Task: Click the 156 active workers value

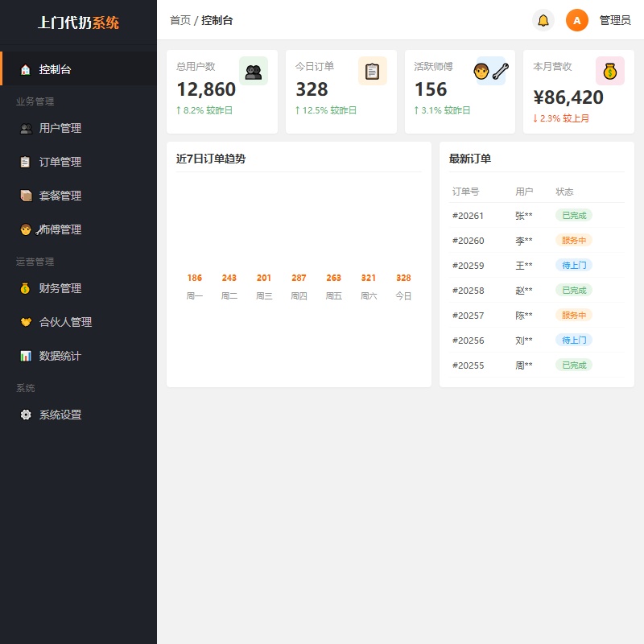Action: (x=431, y=89)
